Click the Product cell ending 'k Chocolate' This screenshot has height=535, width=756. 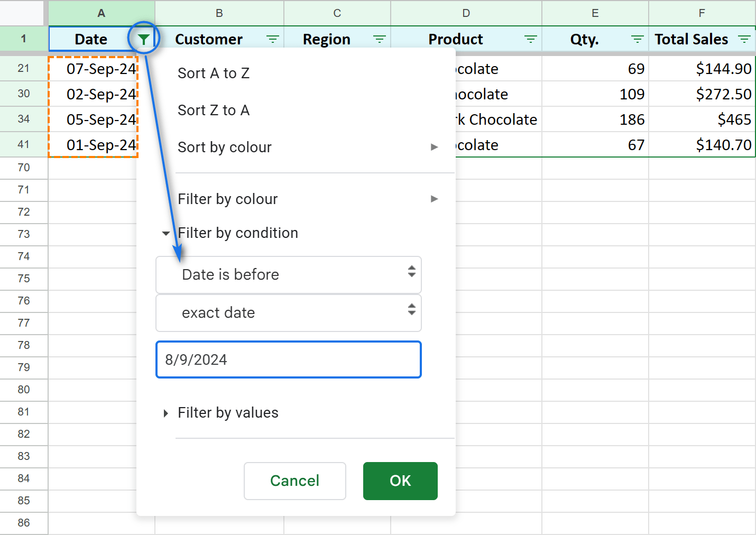499,119
